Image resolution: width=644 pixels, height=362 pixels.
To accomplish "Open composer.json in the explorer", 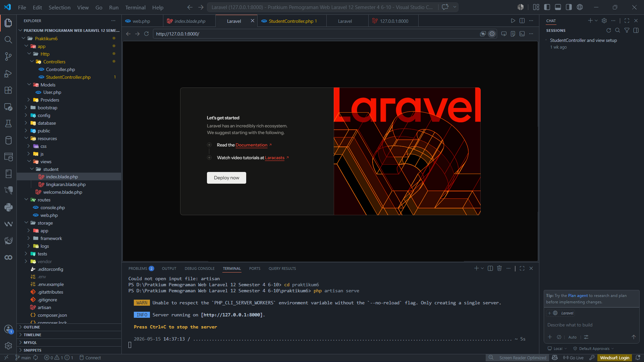I will [x=52, y=315].
